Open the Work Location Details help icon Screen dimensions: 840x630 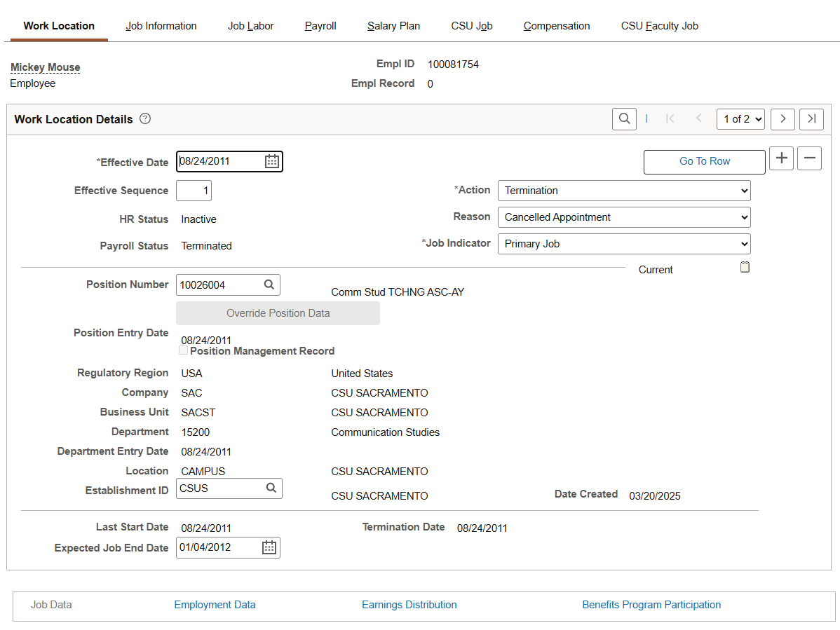coord(145,119)
